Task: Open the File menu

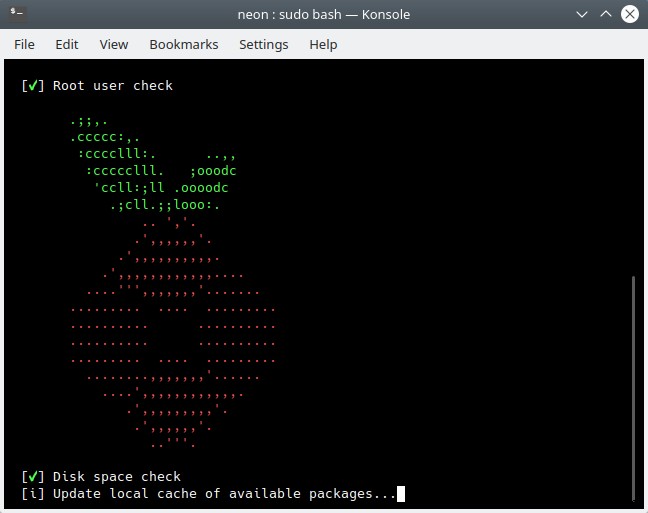Action: [x=24, y=44]
